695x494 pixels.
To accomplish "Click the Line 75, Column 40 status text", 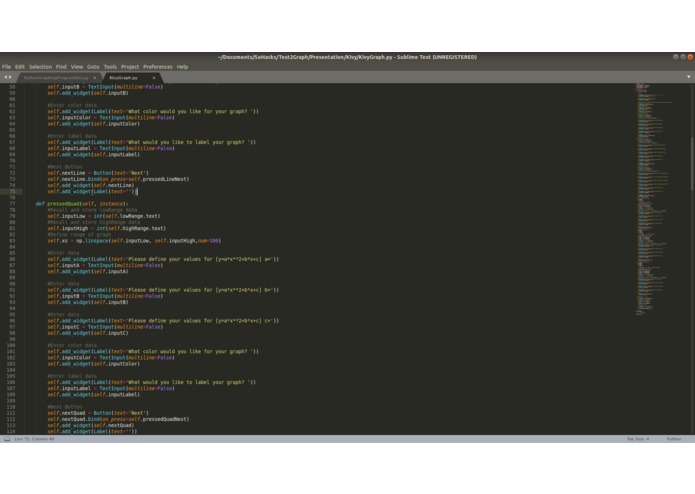I will click(x=34, y=439).
